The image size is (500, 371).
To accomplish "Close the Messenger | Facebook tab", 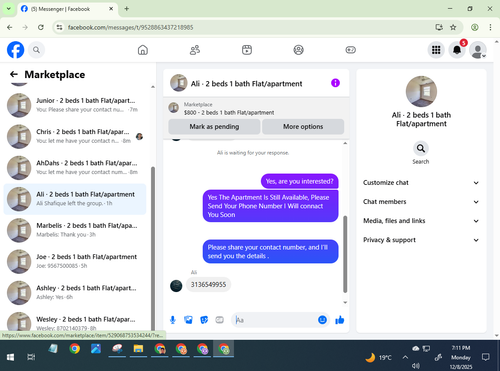I will (111, 9).
